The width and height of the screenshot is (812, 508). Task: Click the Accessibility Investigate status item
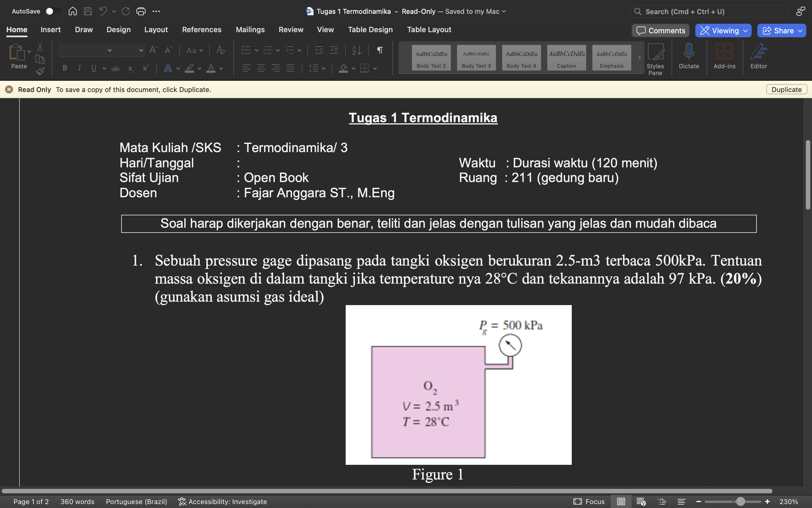point(222,501)
